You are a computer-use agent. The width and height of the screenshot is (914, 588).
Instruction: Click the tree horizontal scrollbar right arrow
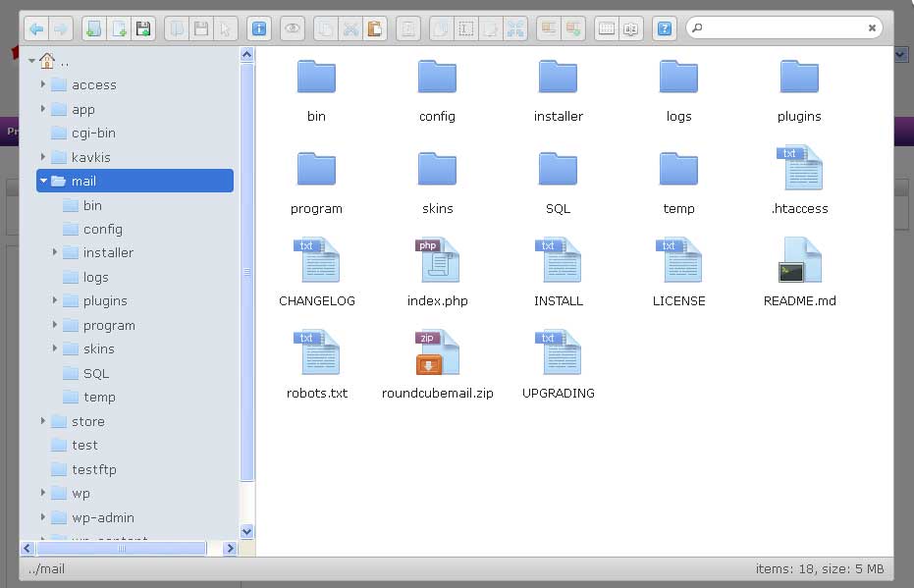click(x=230, y=548)
